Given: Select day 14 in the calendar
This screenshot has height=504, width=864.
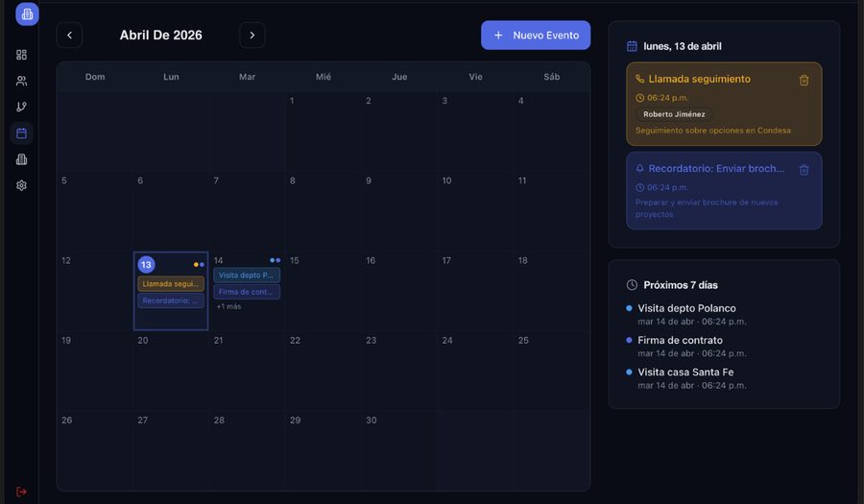Looking at the screenshot, I should pyautogui.click(x=247, y=291).
